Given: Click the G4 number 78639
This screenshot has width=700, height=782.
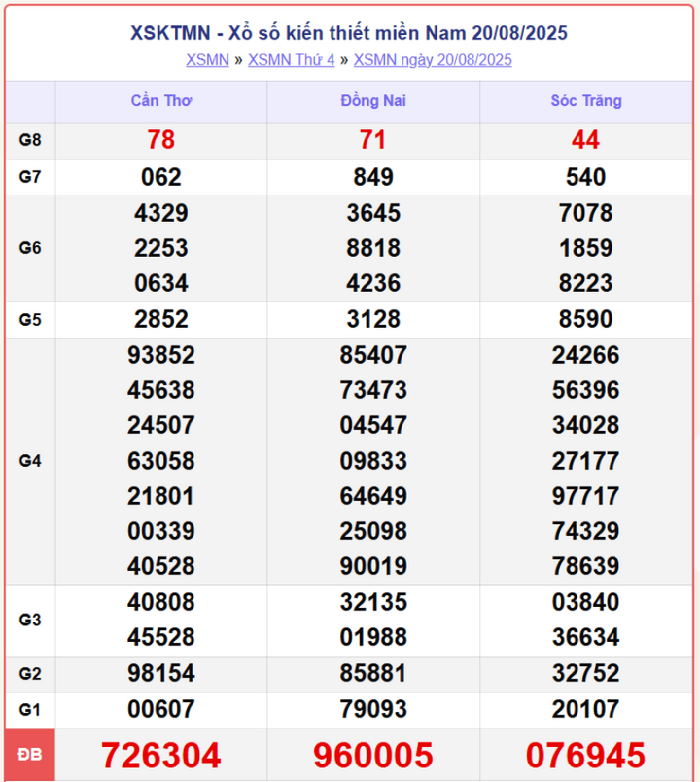Looking at the screenshot, I should pos(586,566).
